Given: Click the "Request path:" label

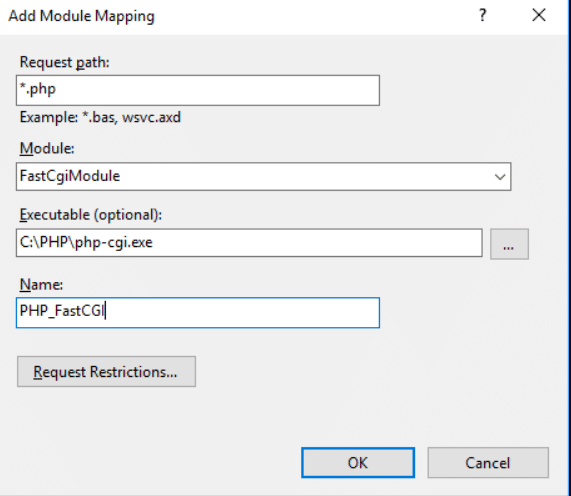Looking at the screenshot, I should click(64, 63).
